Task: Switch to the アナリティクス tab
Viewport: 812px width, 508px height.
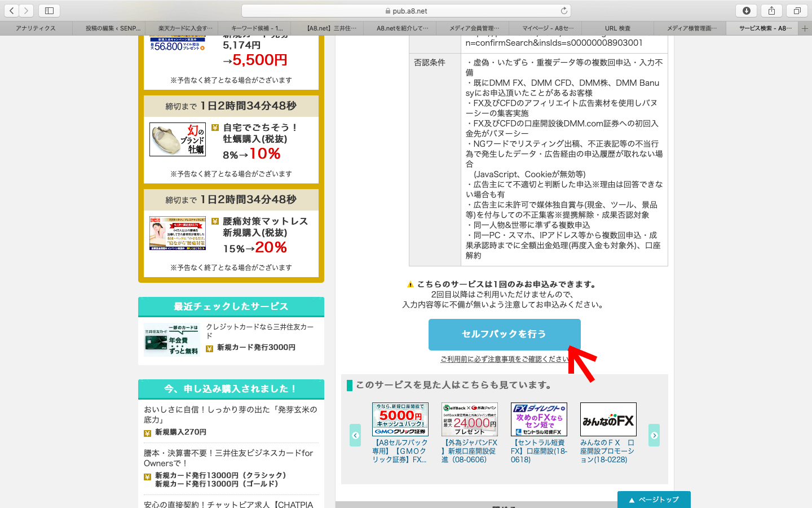Action: (x=36, y=28)
